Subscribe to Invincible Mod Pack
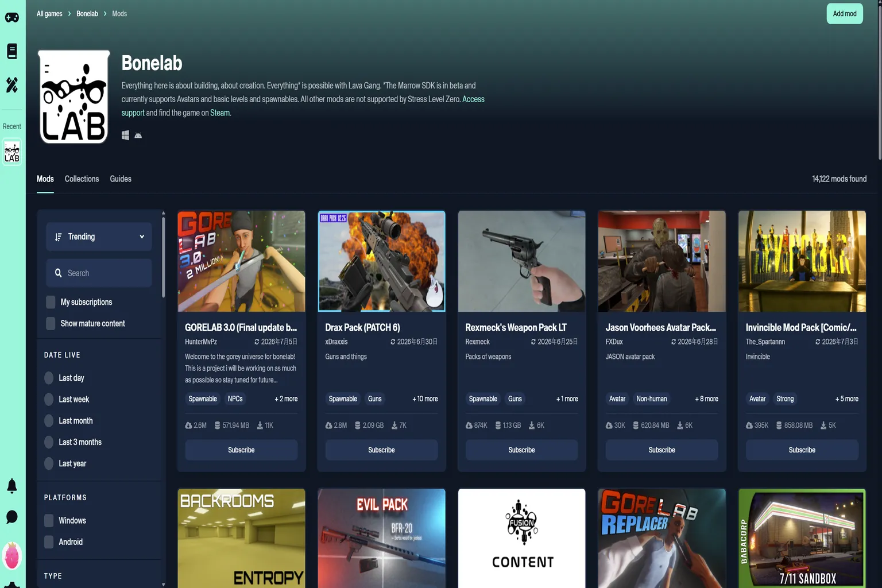 802,450
